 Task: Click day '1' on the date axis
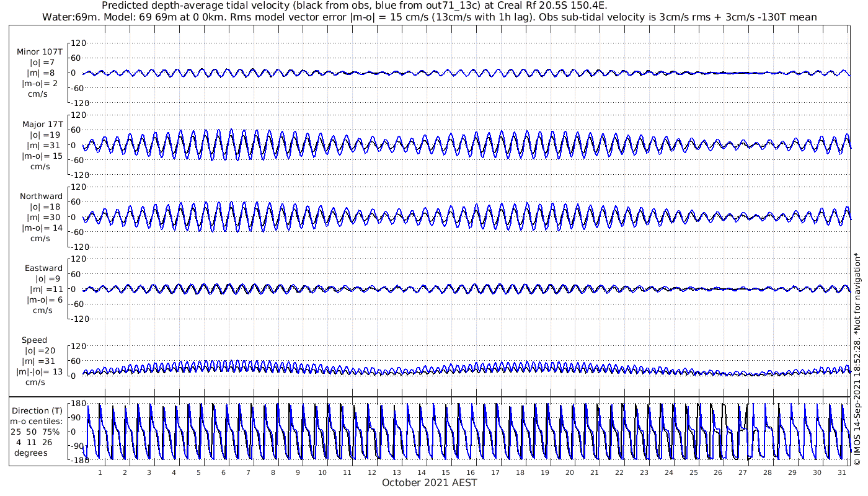(x=100, y=472)
